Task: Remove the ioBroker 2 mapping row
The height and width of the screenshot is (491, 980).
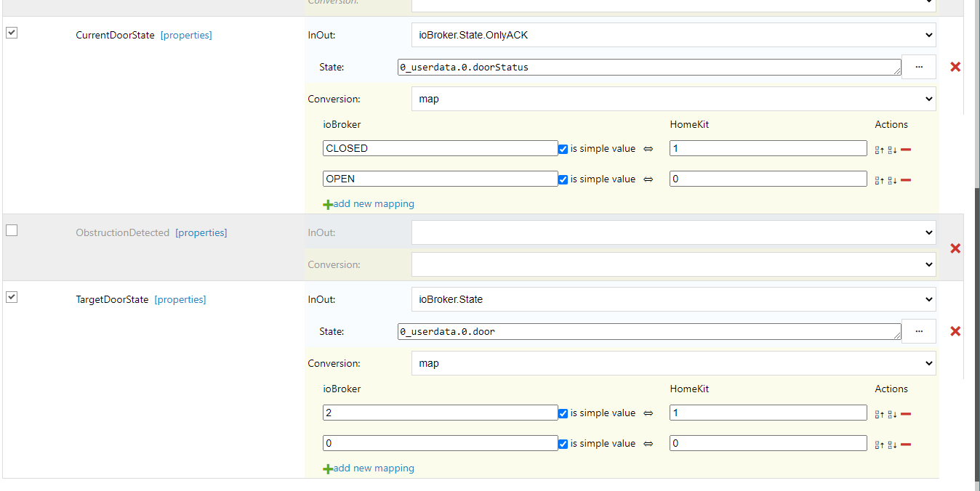Action: click(906, 414)
